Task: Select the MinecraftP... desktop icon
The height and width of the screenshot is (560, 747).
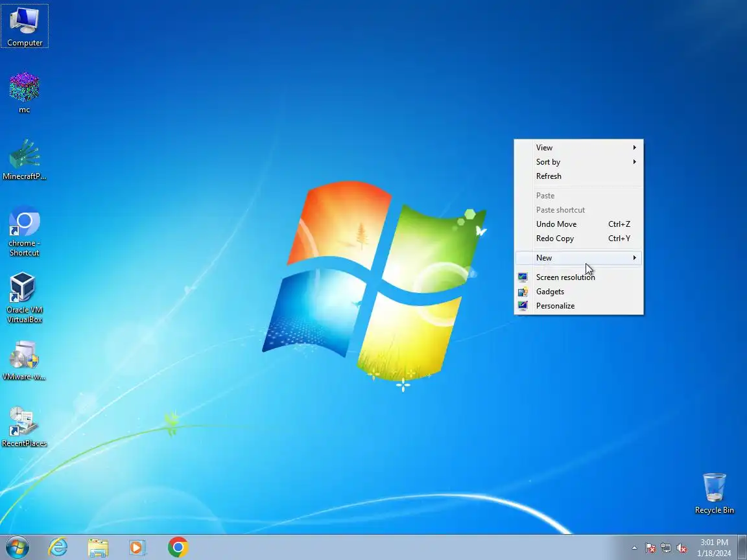Action: point(24,159)
